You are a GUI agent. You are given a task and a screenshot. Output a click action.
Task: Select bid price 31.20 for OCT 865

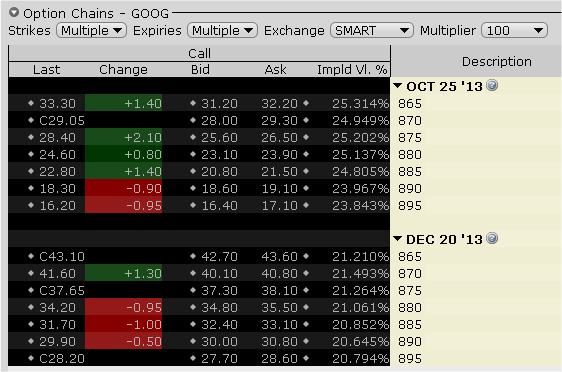coord(219,104)
